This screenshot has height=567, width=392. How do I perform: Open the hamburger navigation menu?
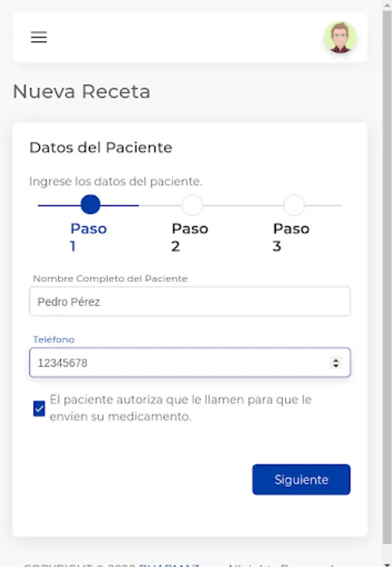[x=39, y=37]
